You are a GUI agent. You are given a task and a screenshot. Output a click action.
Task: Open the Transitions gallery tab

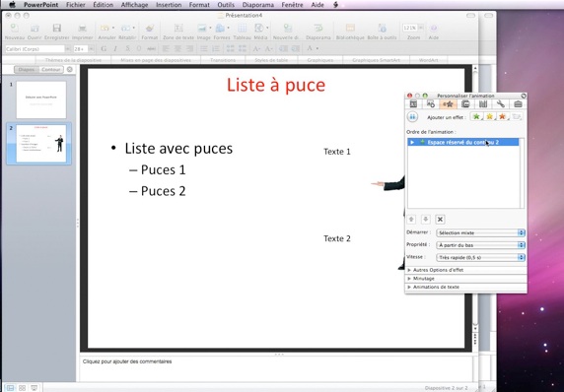(223, 60)
